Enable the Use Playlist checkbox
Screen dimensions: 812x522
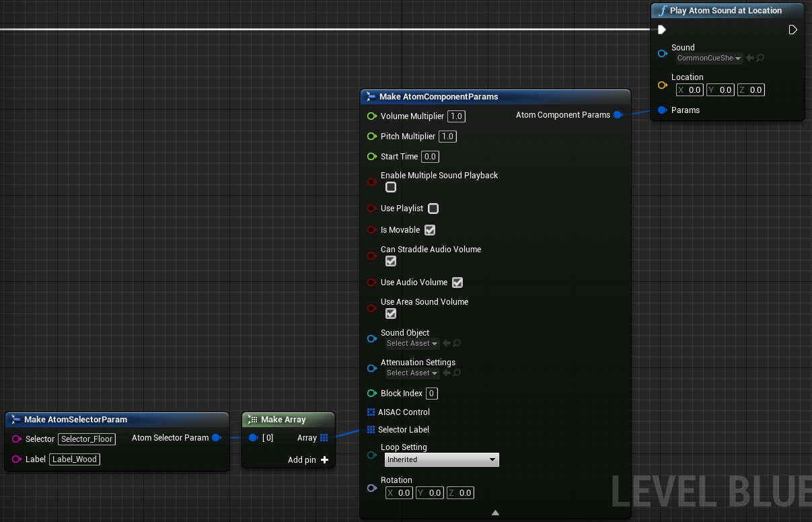(x=433, y=209)
